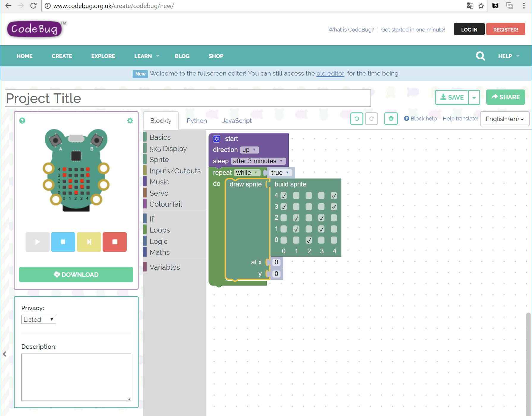Image resolution: width=532 pixels, height=416 pixels.
Task: Toggle sprite checkbox row 2 column 3
Action: pyautogui.click(x=321, y=218)
